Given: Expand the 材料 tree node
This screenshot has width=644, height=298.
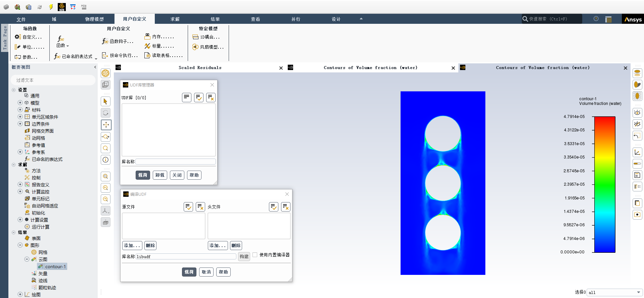Looking at the screenshot, I should click(20, 110).
